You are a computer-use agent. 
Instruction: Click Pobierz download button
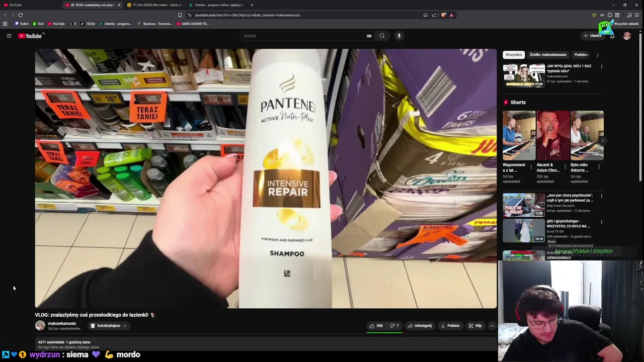click(x=450, y=326)
